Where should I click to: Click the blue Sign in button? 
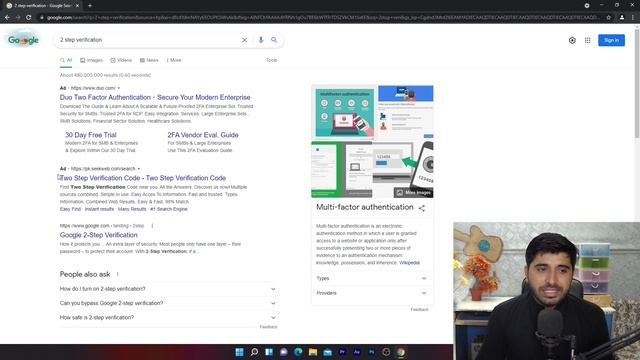(x=611, y=40)
